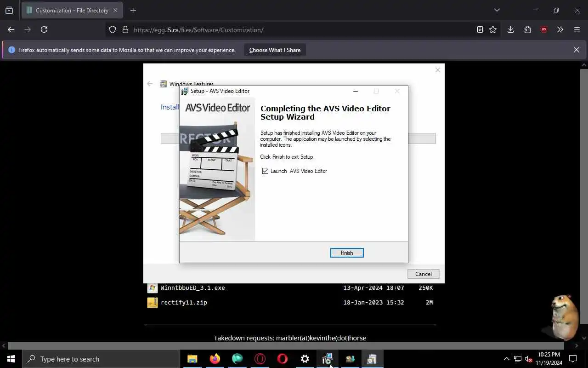Click the installer icon beside Settings gear
588x368 pixels.
point(327,359)
